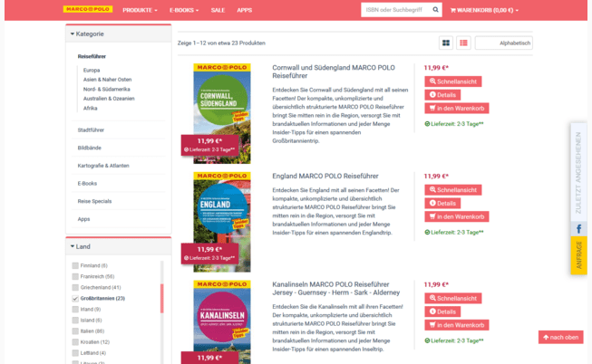Open the England book cover
The height and width of the screenshot is (364, 592).
pyautogui.click(x=221, y=222)
